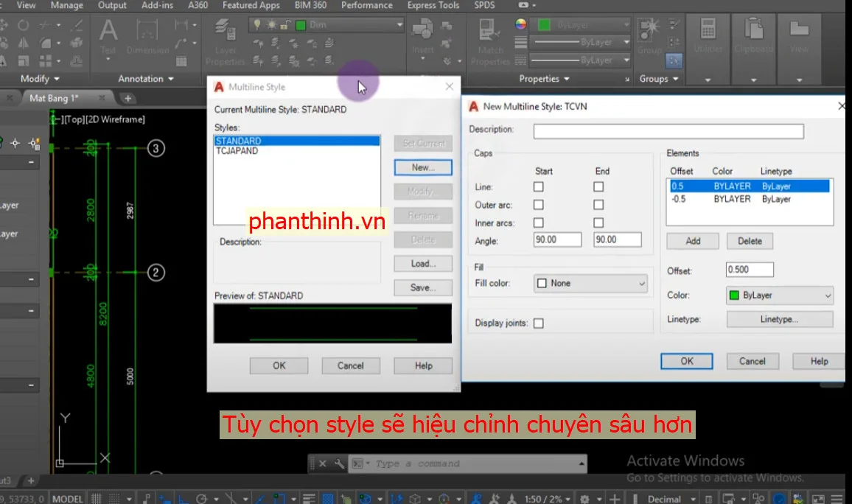The width and height of the screenshot is (852, 504).
Task: Expand the Groups panel
Action: (659, 79)
